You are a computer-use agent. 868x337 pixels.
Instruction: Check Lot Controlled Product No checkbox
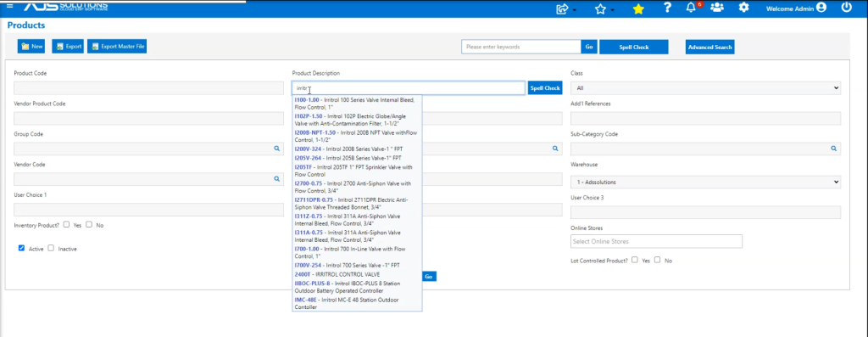(658, 260)
